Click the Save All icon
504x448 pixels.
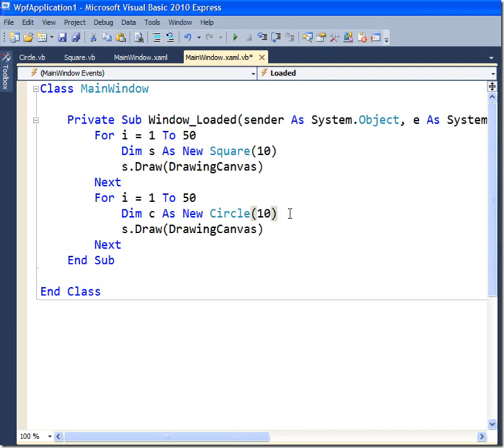[x=76, y=38]
